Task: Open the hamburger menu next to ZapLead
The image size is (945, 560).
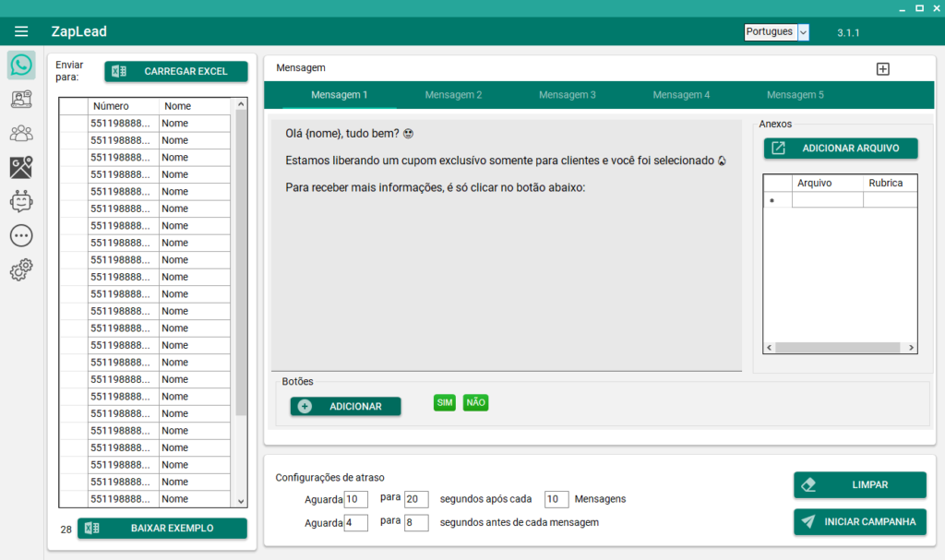Action: pyautogui.click(x=21, y=31)
